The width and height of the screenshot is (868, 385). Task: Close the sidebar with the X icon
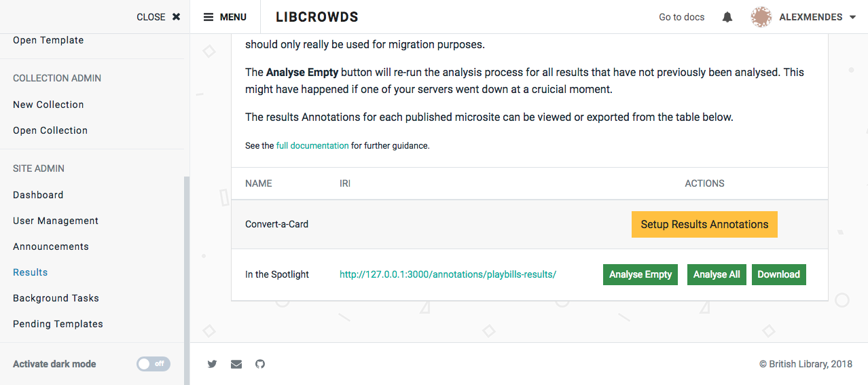[x=176, y=17]
